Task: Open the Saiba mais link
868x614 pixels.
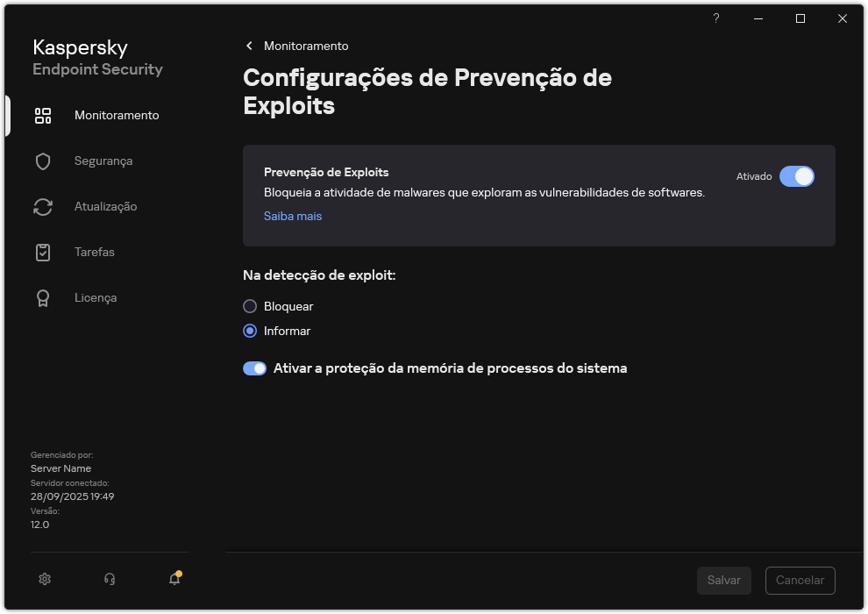Action: [x=292, y=216]
